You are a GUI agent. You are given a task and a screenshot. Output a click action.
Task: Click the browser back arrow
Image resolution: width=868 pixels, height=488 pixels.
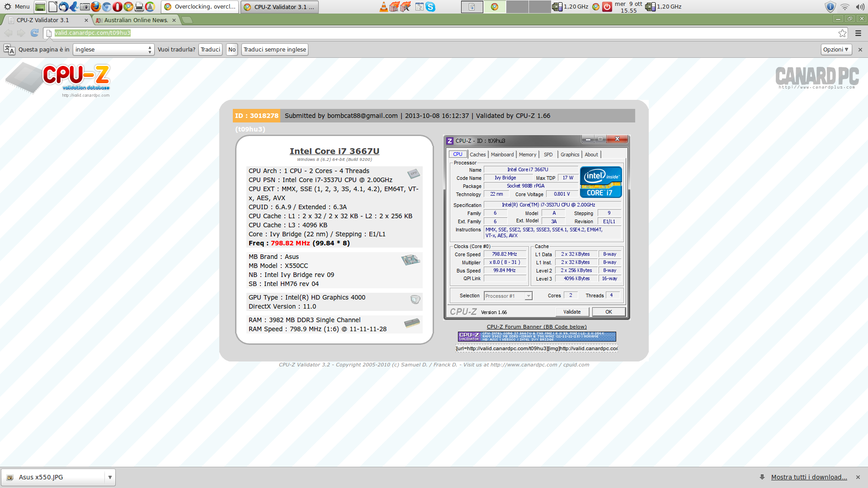8,33
